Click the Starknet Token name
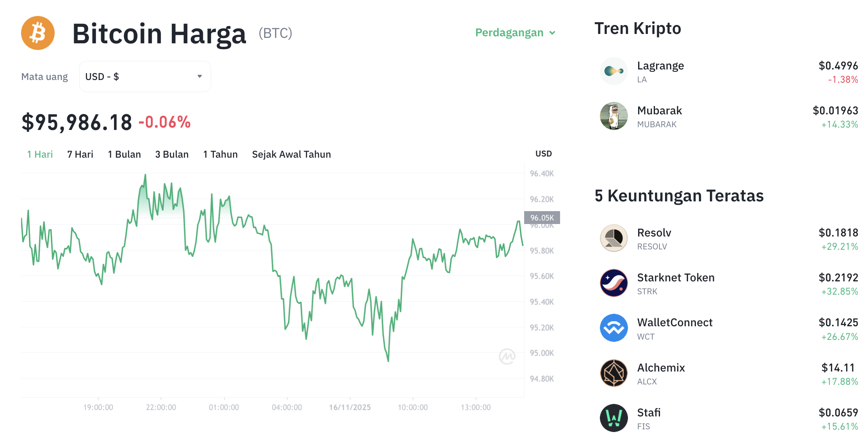 pos(676,277)
